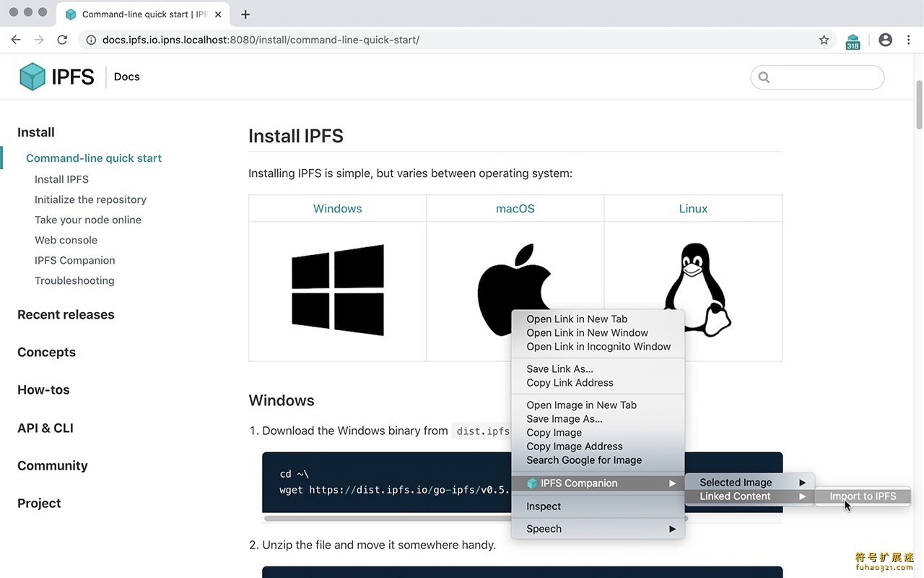Click the Apple logo image

click(x=515, y=289)
